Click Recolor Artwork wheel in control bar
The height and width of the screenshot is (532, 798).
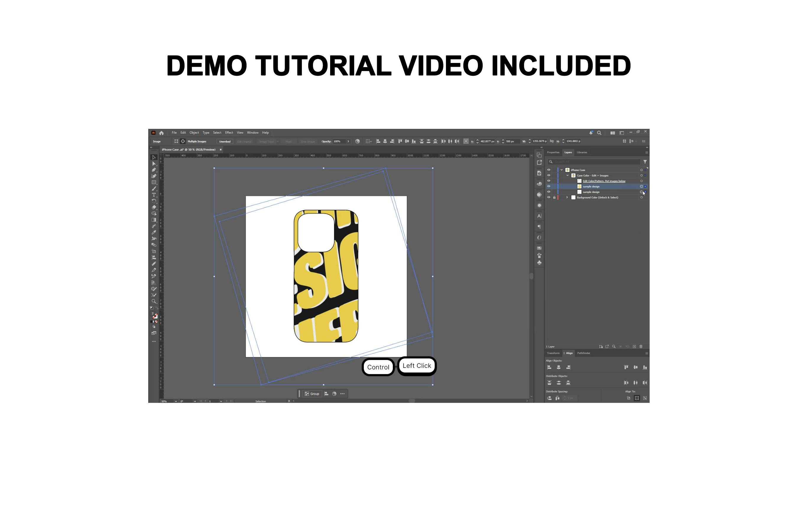pos(357,141)
